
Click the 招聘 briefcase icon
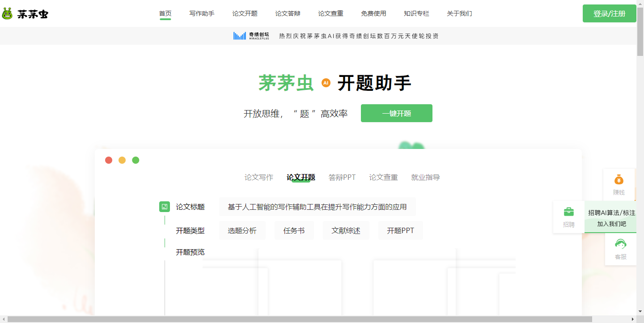click(x=569, y=212)
